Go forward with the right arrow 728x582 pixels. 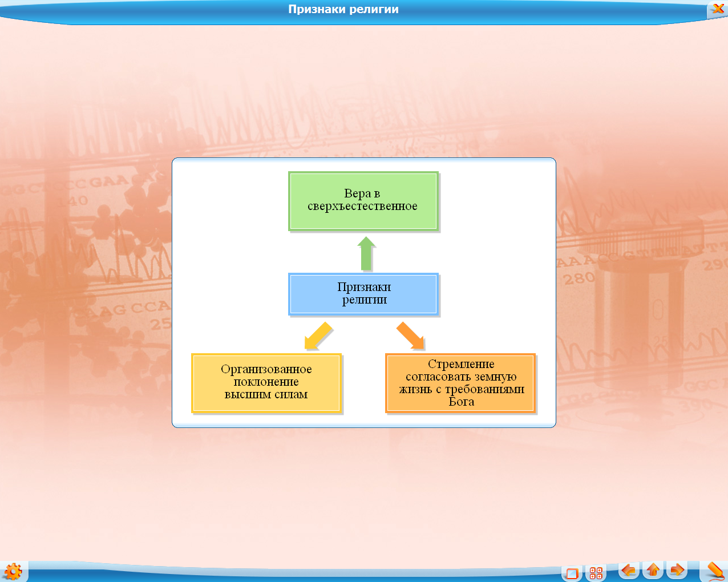677,570
